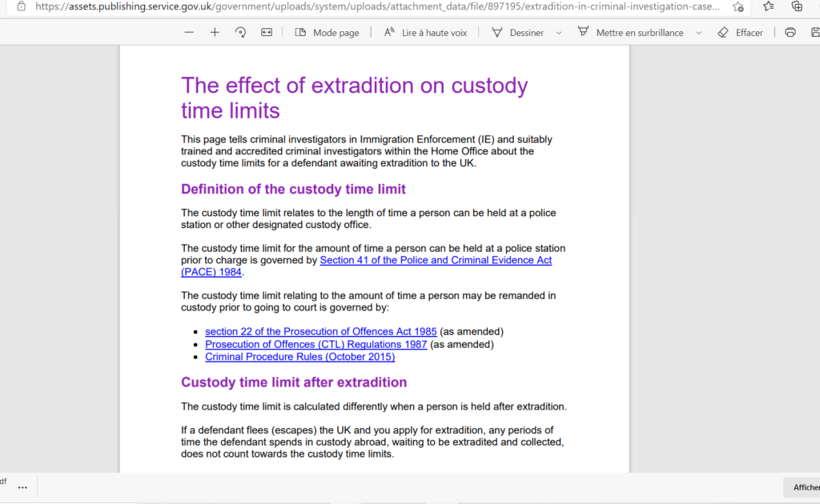Click the add-to-favorites star icon
820x504 pixels.
coord(738,6)
